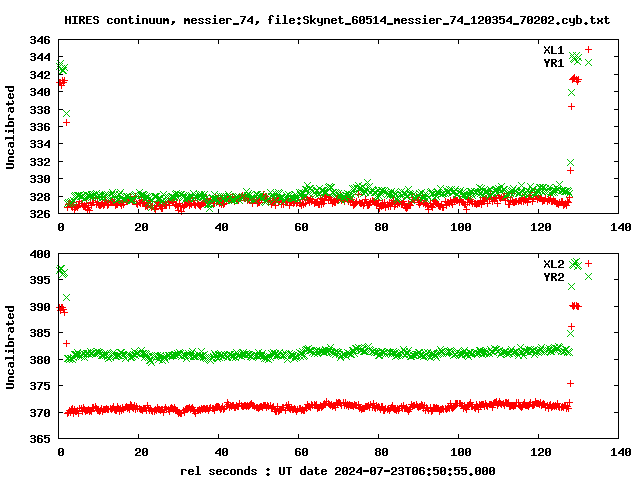Click the YR1 legend label
Viewport: 640px width, 480px height.
click(x=553, y=63)
